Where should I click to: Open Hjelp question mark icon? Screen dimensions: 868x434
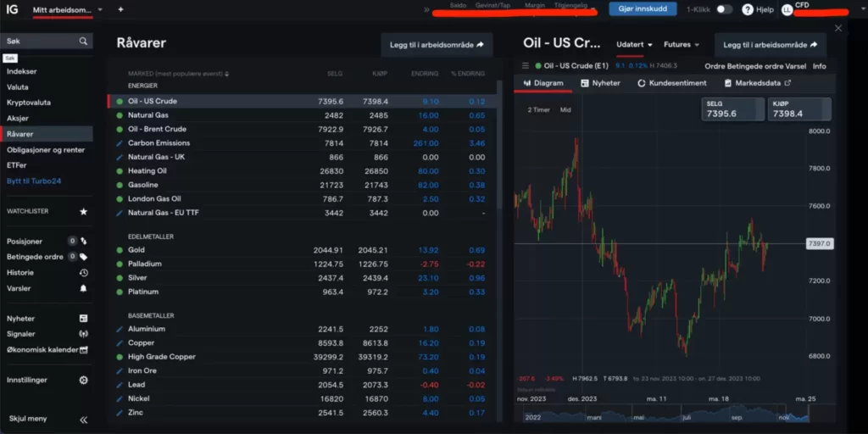748,9
